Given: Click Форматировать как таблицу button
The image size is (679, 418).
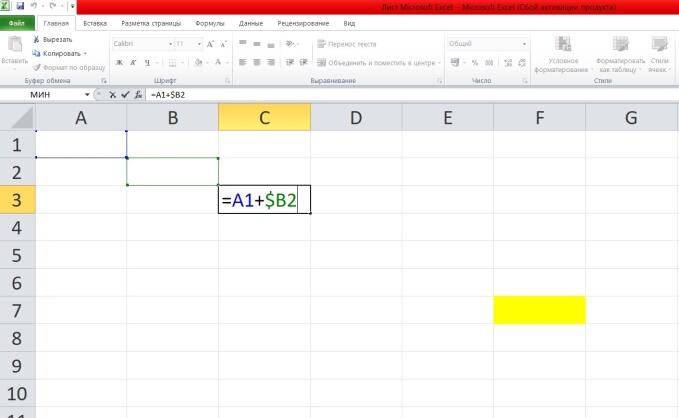Looking at the screenshot, I should (620, 54).
